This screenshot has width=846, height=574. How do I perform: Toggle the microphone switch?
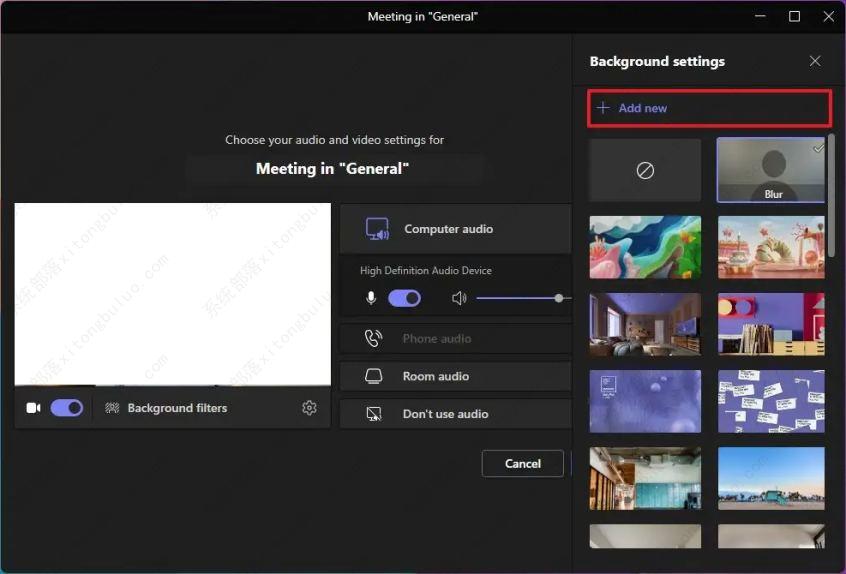click(404, 298)
